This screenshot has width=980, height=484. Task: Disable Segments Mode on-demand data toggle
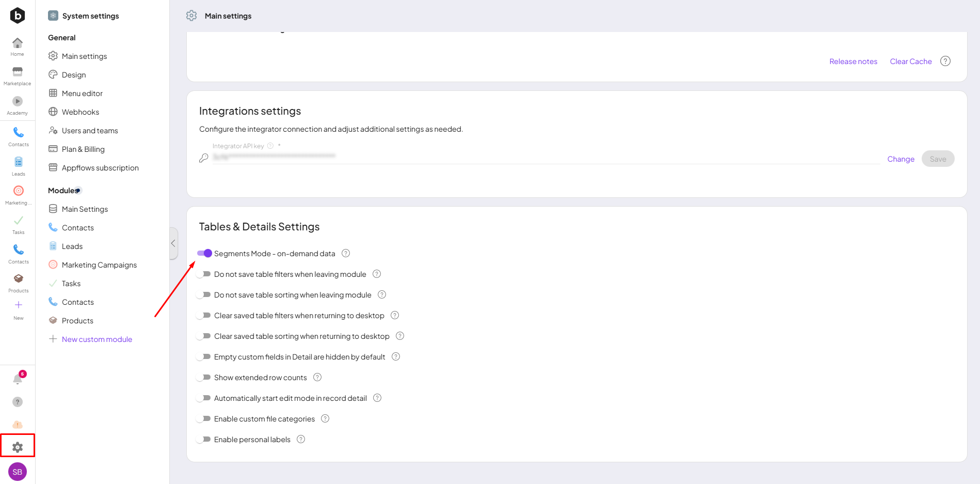204,253
